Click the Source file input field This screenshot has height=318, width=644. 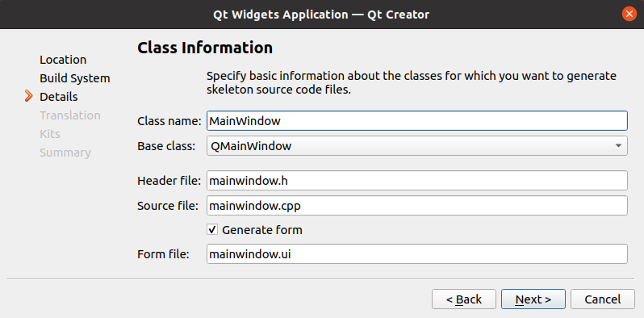(417, 206)
